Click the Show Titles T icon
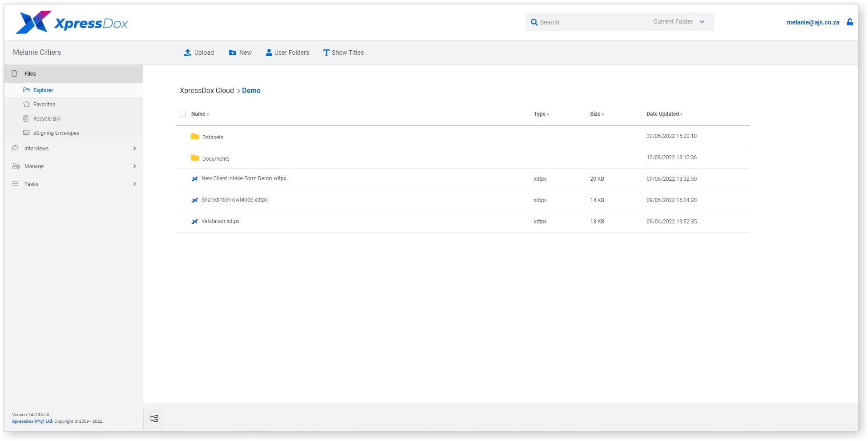This screenshot has height=441, width=868. click(x=326, y=53)
